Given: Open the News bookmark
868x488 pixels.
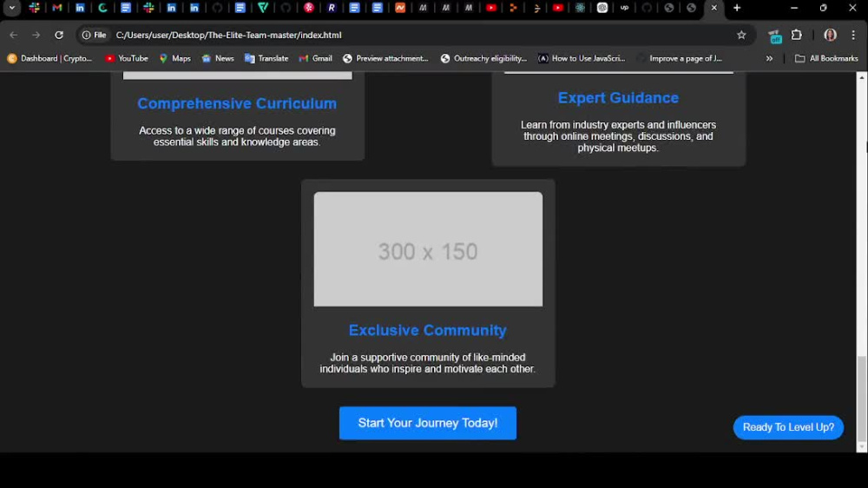Looking at the screenshot, I should [218, 58].
